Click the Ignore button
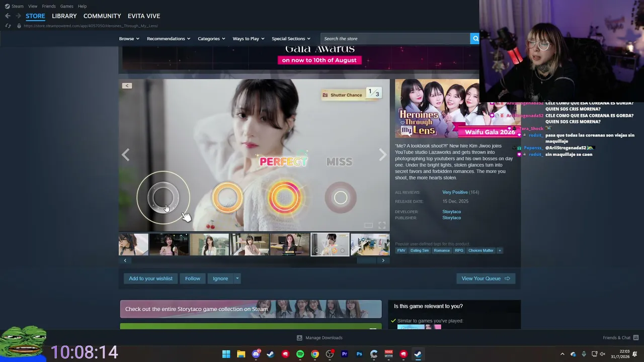The image size is (644, 362). coord(220,279)
